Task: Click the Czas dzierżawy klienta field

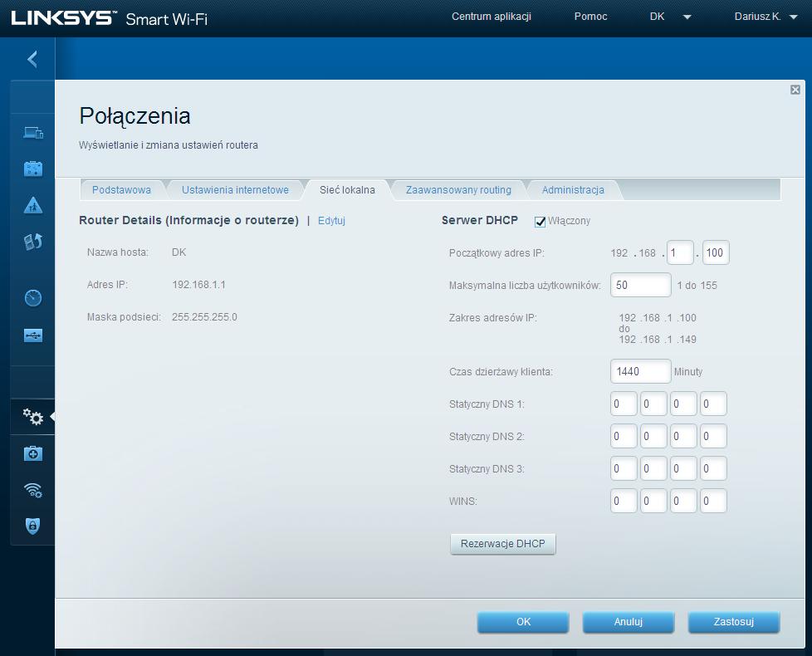Action: point(640,371)
